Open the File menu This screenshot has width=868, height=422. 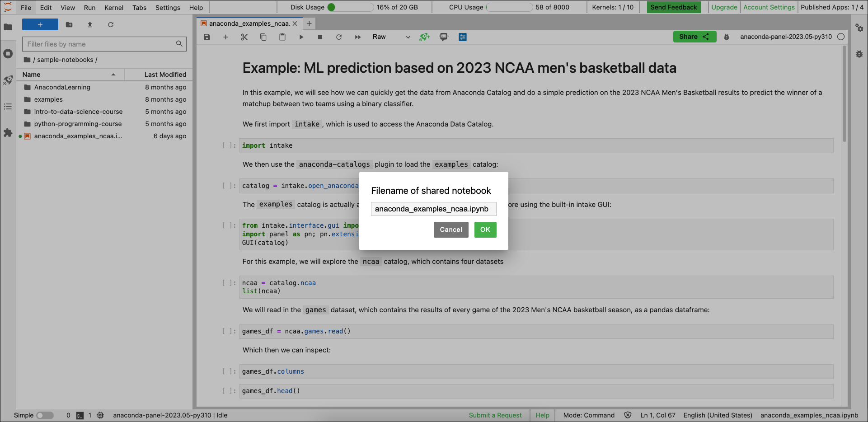[26, 7]
